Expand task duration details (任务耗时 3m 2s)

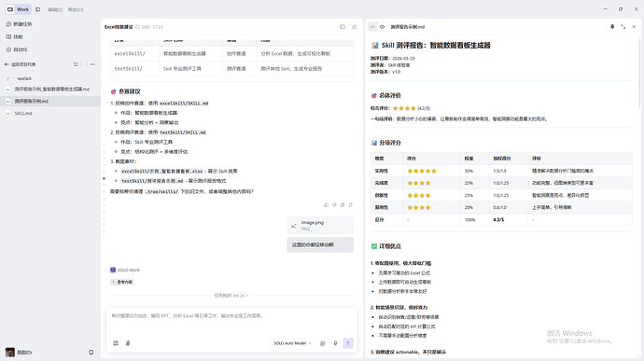231,296
